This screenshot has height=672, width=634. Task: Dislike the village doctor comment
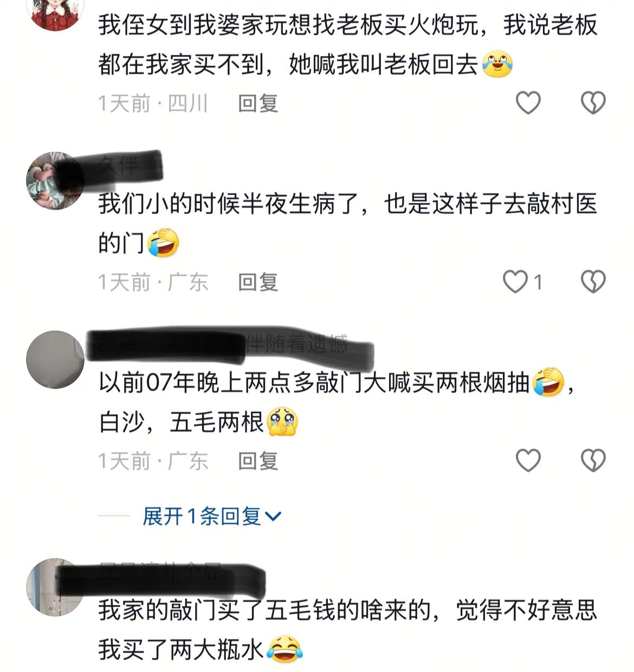click(593, 282)
